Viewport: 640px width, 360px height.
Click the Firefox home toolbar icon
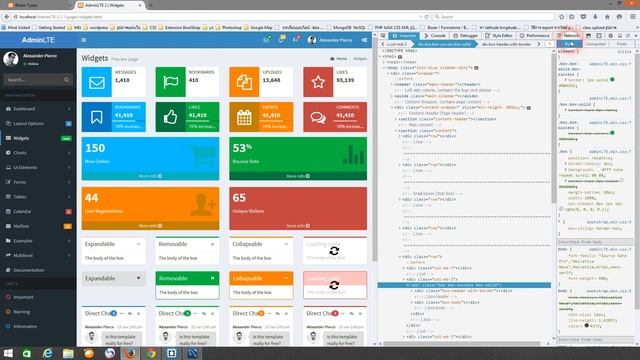click(607, 17)
